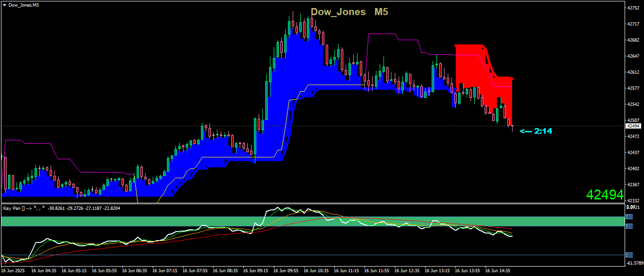
Task: Click the 16 Jun 05:15 time axis label
Action: click(74, 271)
